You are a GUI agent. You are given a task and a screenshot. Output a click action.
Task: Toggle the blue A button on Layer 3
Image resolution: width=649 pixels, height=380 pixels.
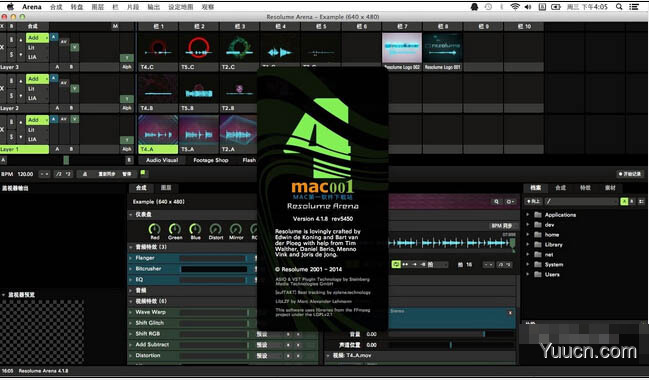[54, 37]
